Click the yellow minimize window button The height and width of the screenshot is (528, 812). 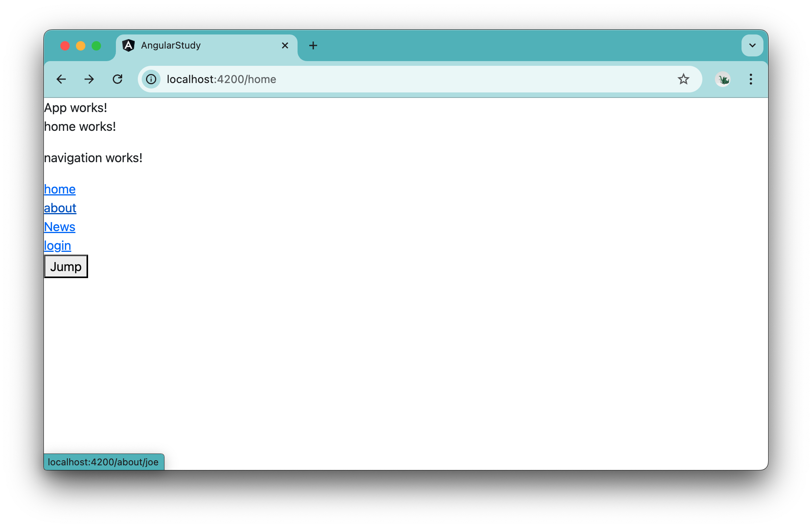coord(80,45)
